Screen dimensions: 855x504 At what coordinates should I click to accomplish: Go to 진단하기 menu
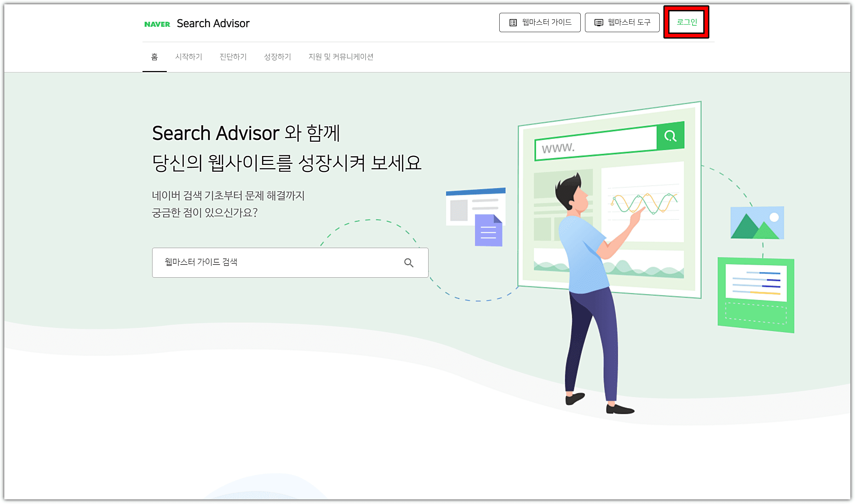click(x=233, y=57)
